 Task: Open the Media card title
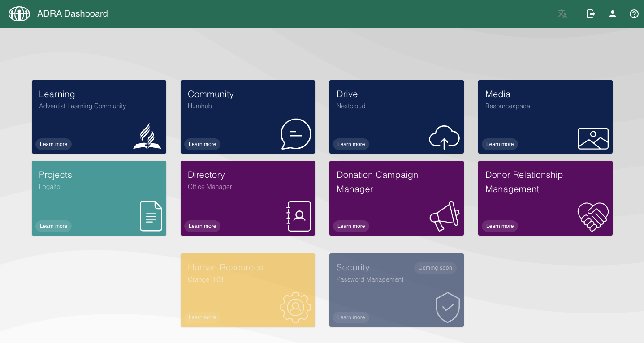tap(498, 94)
